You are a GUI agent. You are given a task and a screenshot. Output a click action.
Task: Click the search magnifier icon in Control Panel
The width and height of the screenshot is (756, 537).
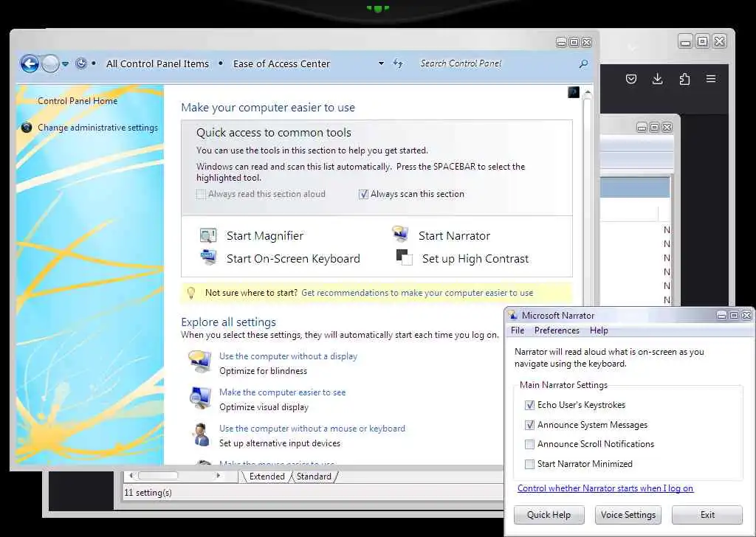(583, 63)
